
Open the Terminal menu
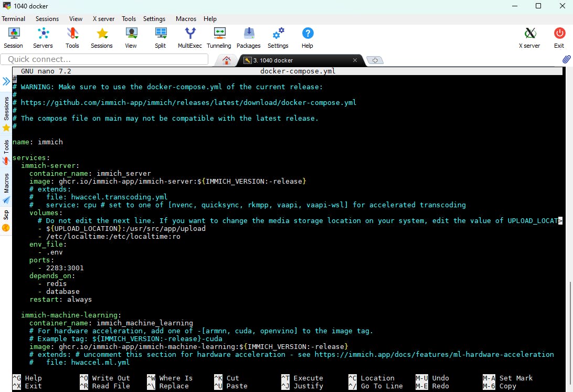coord(14,19)
